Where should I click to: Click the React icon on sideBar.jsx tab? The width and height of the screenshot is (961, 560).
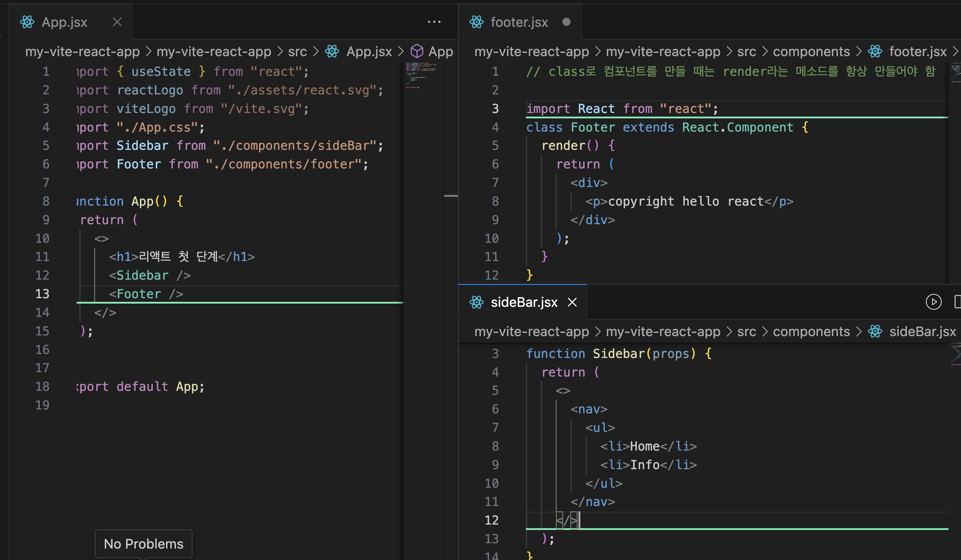pyautogui.click(x=476, y=302)
